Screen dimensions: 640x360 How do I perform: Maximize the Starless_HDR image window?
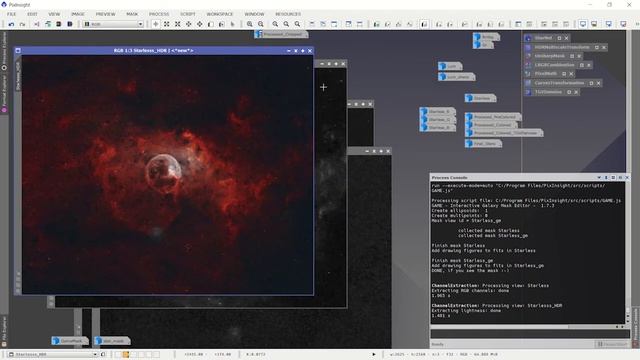(x=302, y=51)
